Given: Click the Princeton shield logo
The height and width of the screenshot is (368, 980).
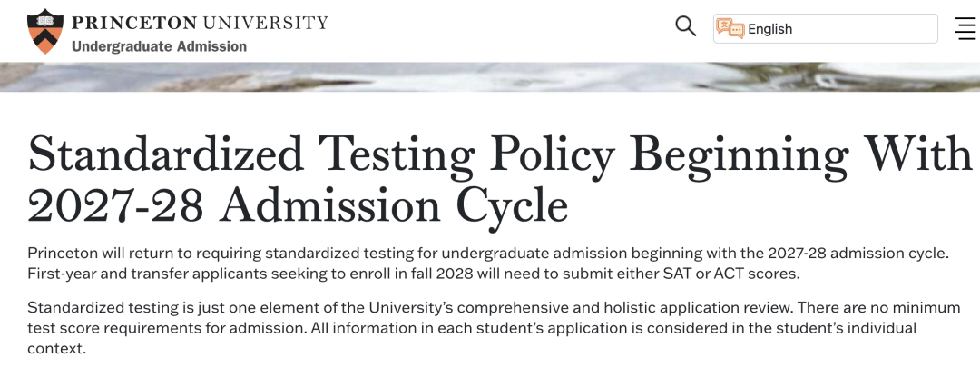Looking at the screenshot, I should [x=45, y=30].
